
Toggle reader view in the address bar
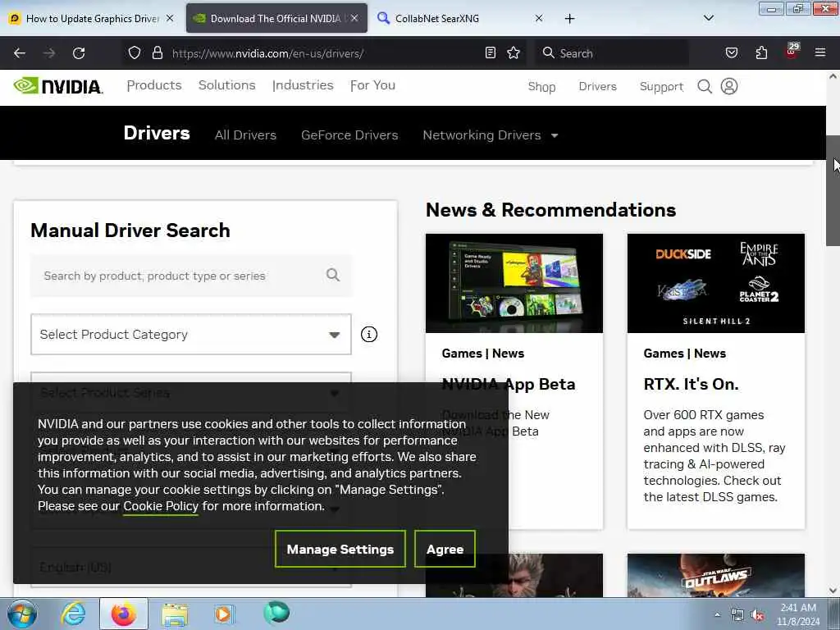491,53
